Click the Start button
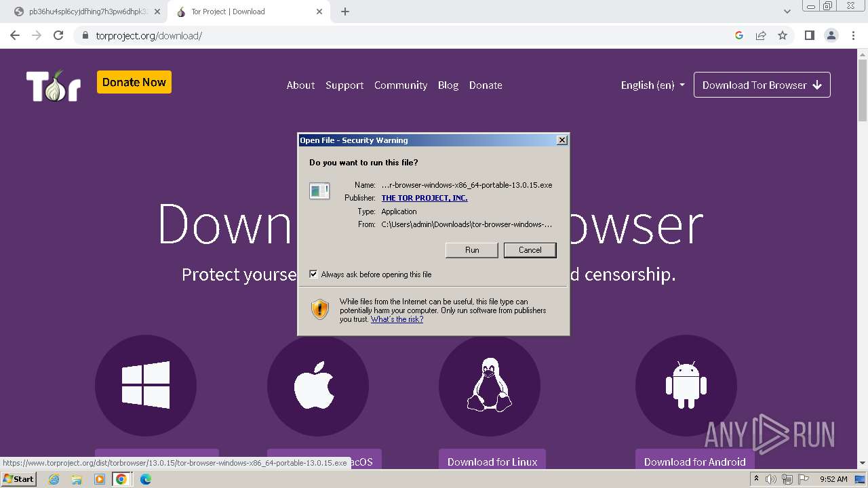868x488 pixels. pyautogui.click(x=18, y=479)
